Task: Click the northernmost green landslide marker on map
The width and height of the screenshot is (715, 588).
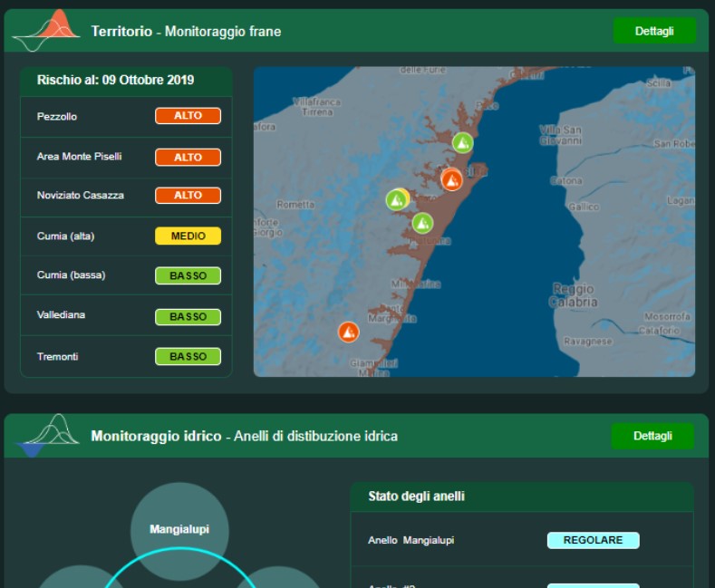Action: click(x=462, y=143)
